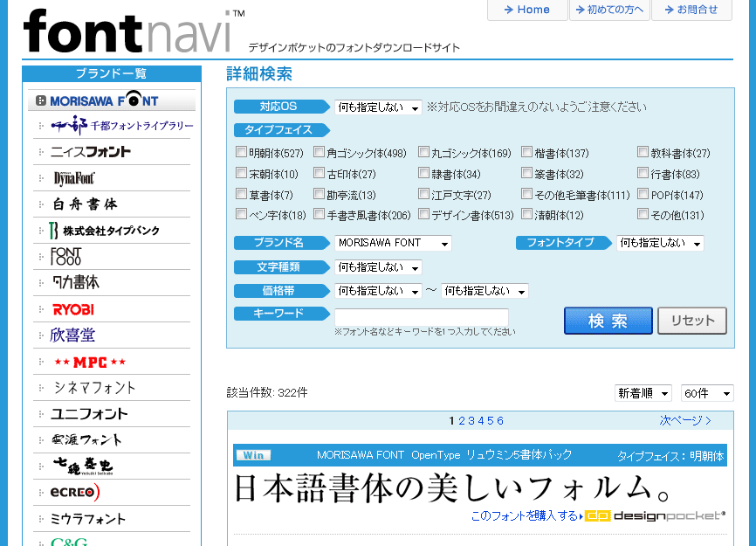
Task: Go to results page 5
Action: click(x=491, y=421)
